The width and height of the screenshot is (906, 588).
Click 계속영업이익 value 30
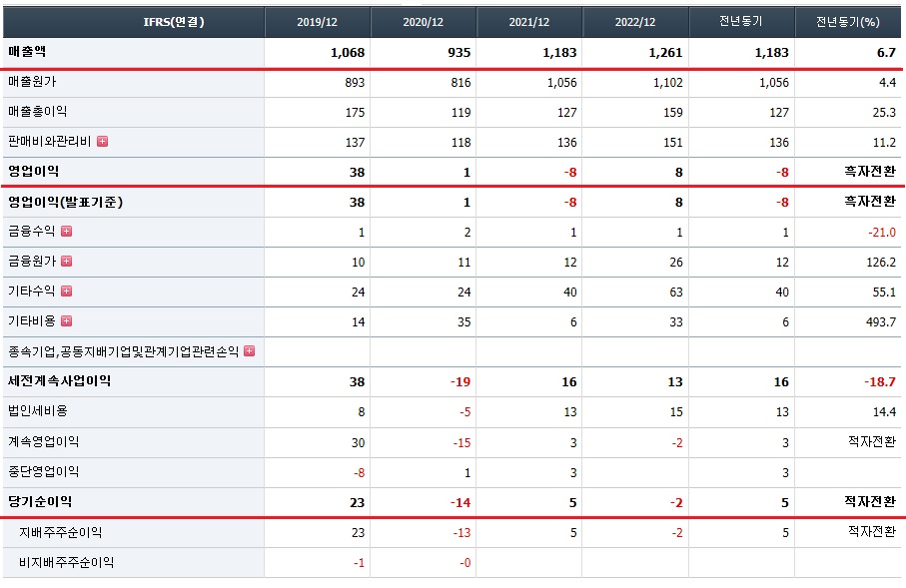click(x=359, y=443)
